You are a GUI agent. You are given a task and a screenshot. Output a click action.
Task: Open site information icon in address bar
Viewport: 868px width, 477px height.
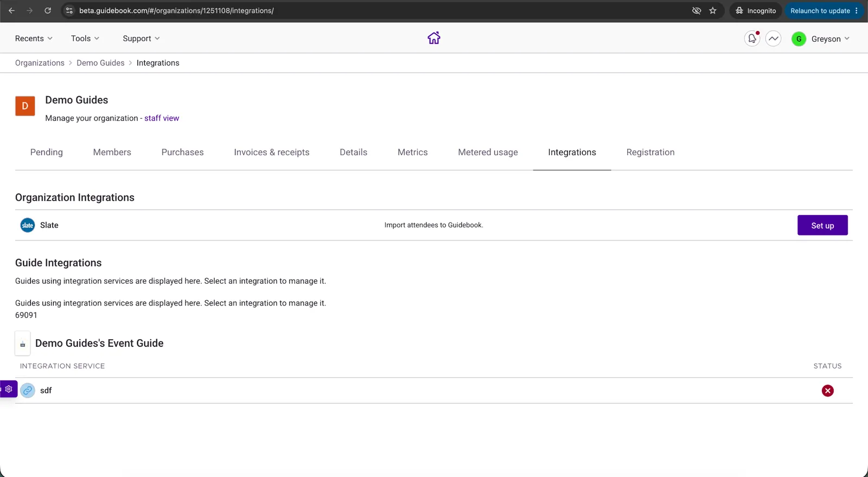tap(69, 10)
